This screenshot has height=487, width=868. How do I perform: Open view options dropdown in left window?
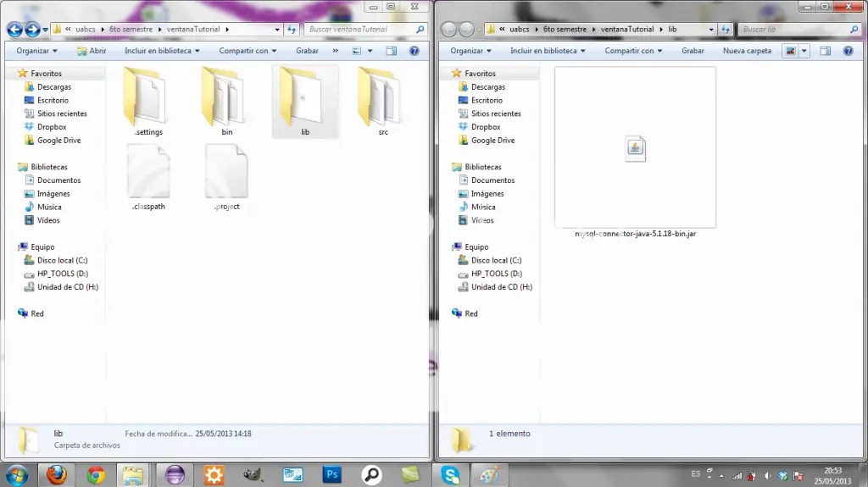370,51
